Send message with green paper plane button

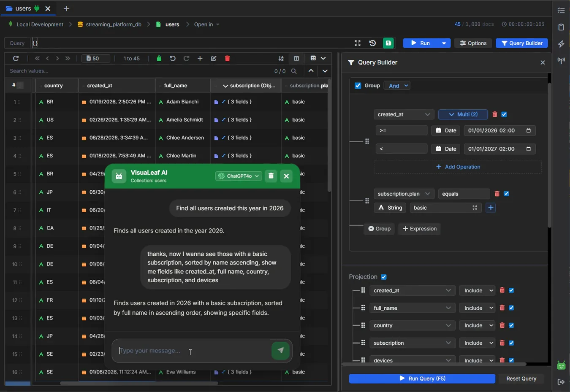point(280,350)
